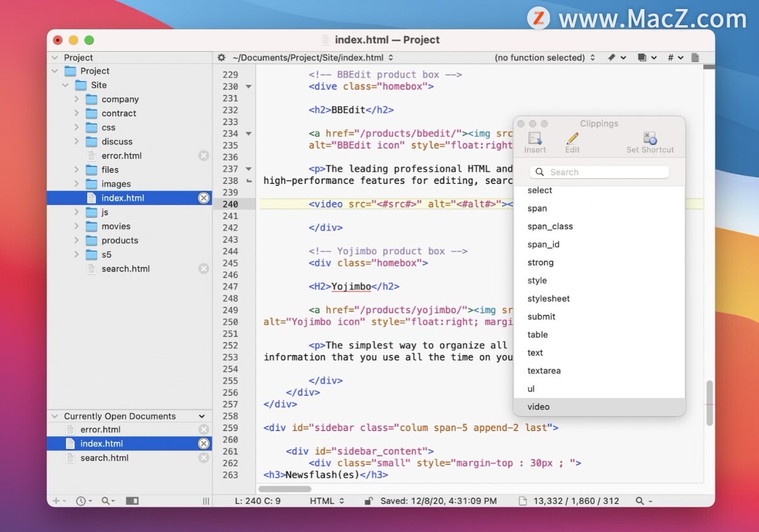
Task: Select the s5 folder
Action: pos(129,254)
